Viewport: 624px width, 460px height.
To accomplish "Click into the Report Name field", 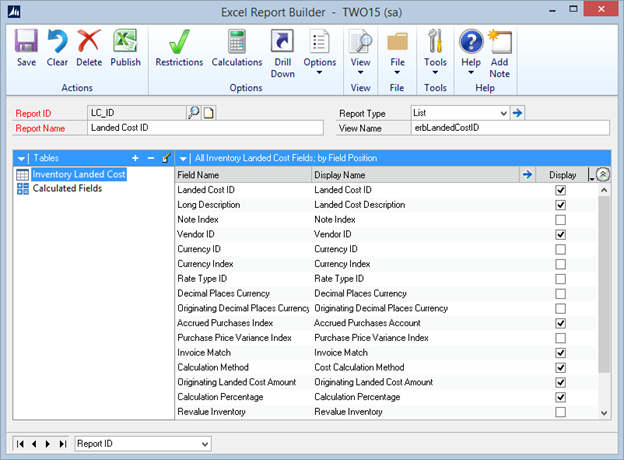I will click(205, 128).
